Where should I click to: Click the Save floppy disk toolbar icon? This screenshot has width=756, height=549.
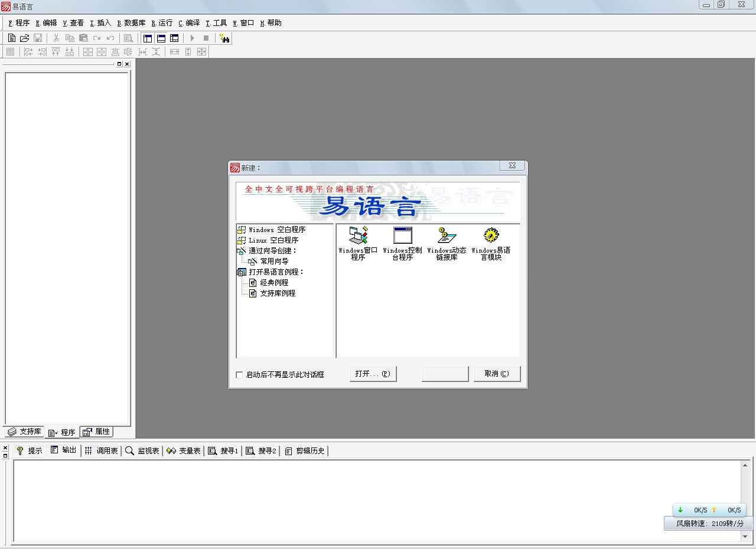38,38
